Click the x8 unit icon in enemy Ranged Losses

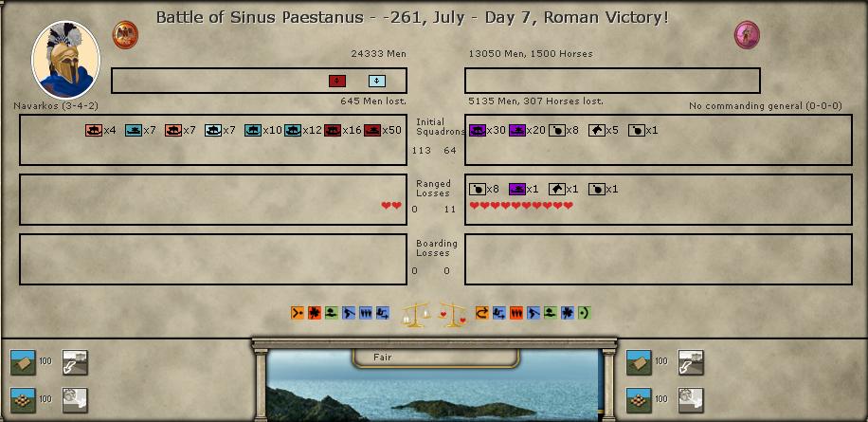(478, 189)
